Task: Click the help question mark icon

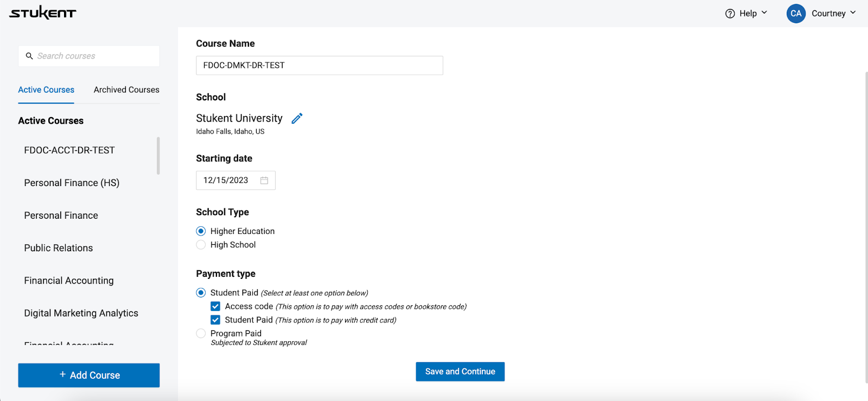Action: coord(730,14)
